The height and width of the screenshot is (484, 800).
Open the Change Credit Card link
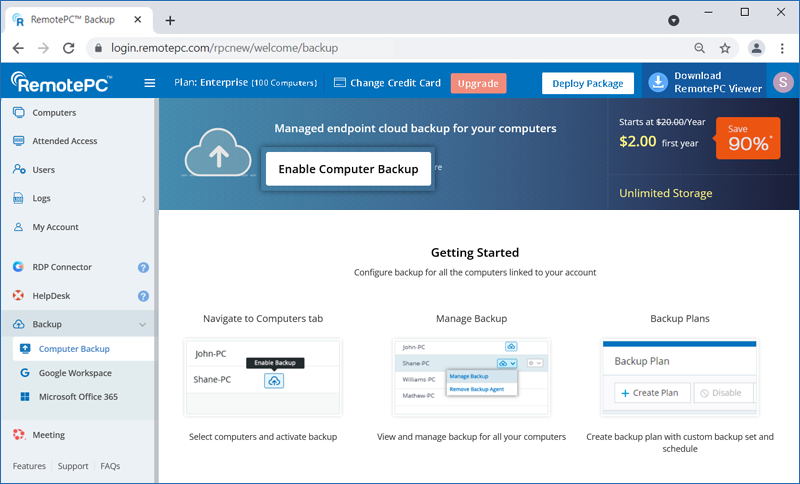click(x=387, y=83)
